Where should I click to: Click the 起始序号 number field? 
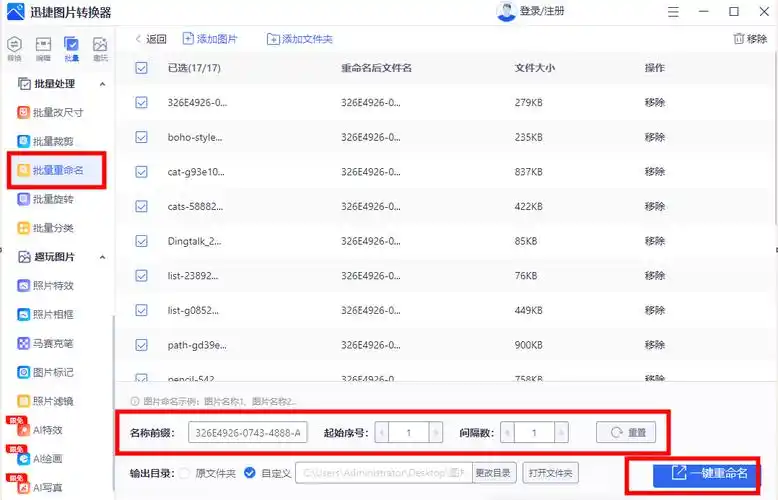click(409, 433)
